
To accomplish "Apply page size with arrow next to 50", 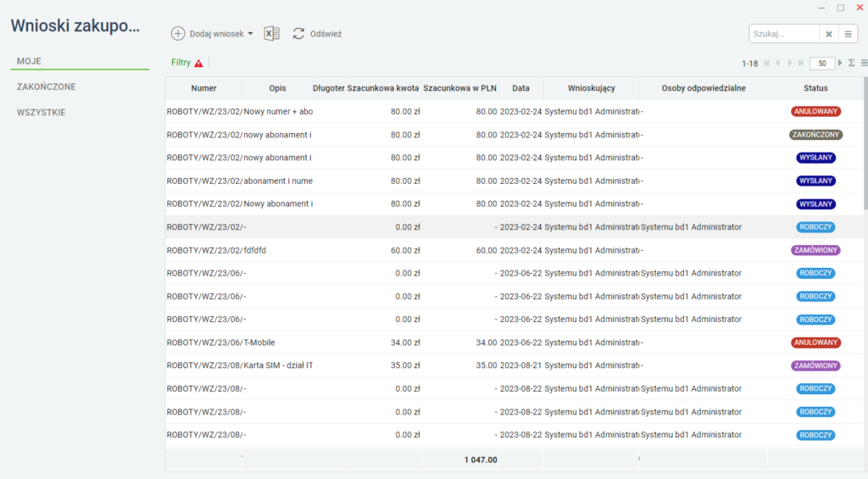I will 840,63.
